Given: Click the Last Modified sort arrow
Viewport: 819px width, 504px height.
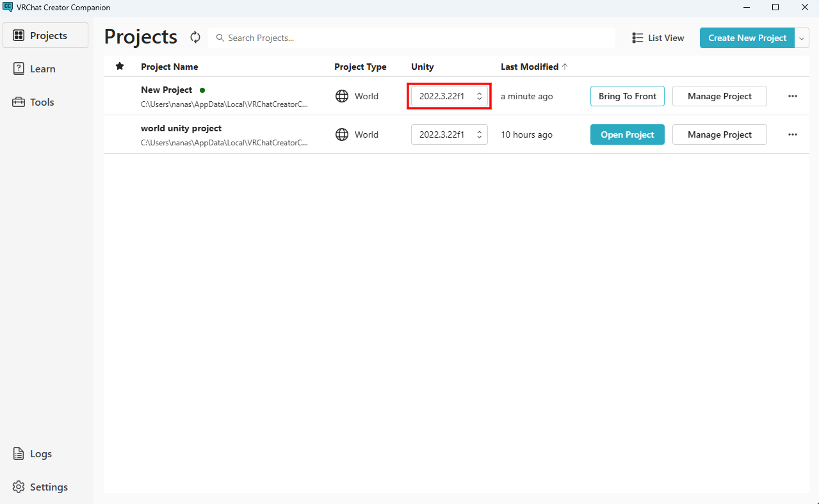Looking at the screenshot, I should click(565, 67).
